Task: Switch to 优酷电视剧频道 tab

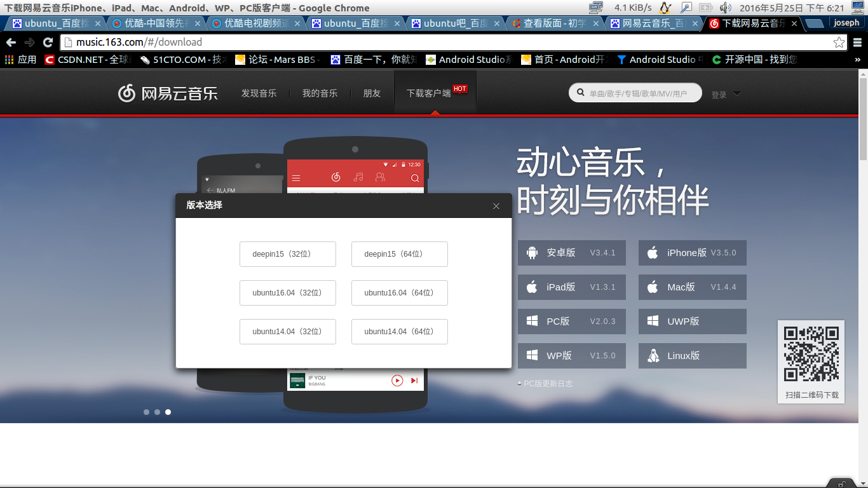Action: click(257, 24)
